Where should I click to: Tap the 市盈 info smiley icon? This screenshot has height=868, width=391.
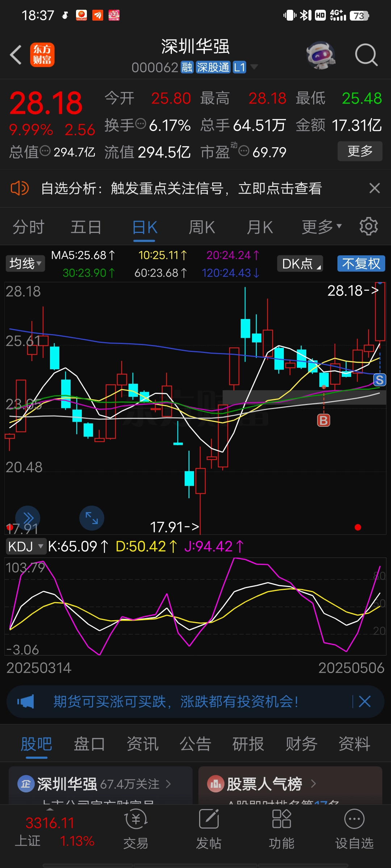click(x=244, y=151)
